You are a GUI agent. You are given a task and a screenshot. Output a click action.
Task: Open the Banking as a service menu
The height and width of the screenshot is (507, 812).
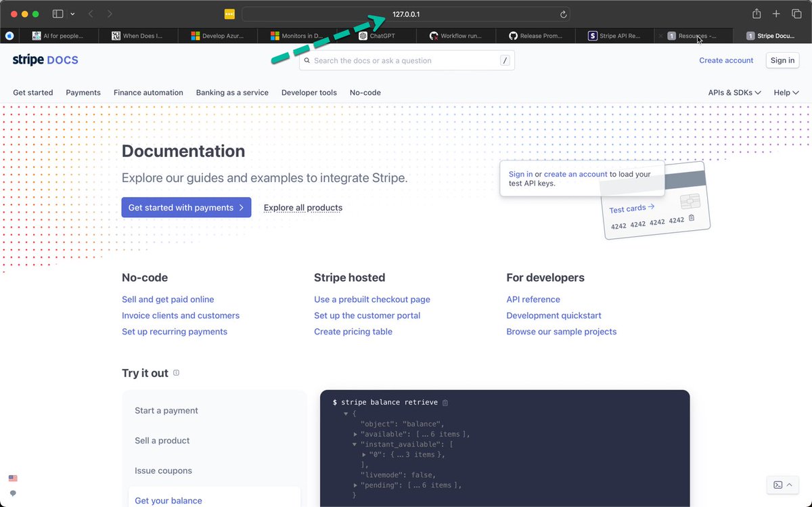pos(232,93)
